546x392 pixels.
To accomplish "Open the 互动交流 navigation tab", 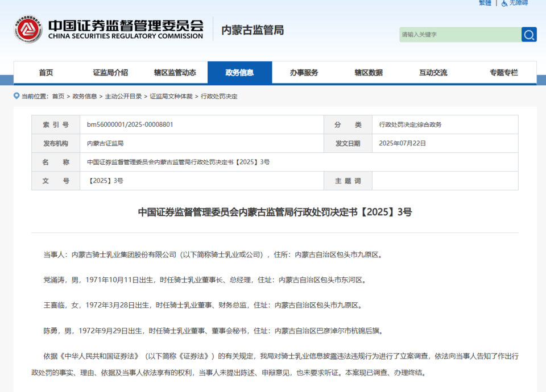I will (x=433, y=73).
